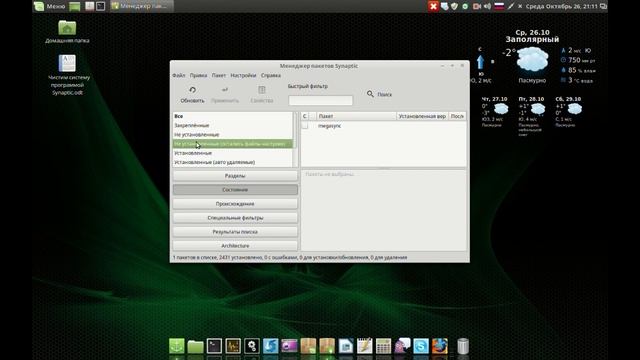Click the shield update manager tray icon
This screenshot has height=360, width=640.
454,6
